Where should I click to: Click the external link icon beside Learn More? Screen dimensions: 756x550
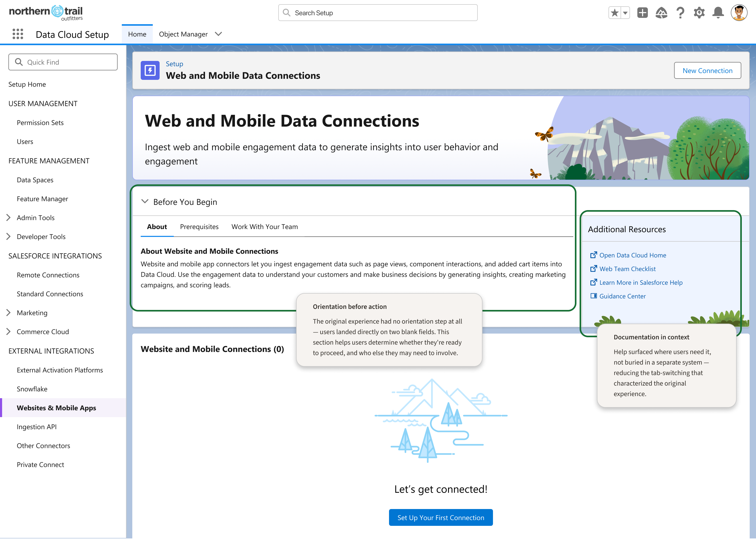pos(593,283)
